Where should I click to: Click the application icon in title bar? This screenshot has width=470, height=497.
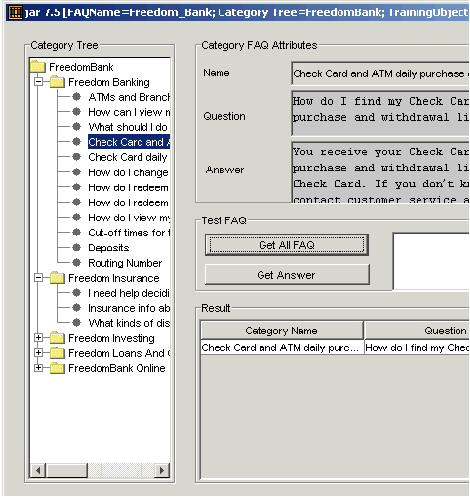point(15,12)
